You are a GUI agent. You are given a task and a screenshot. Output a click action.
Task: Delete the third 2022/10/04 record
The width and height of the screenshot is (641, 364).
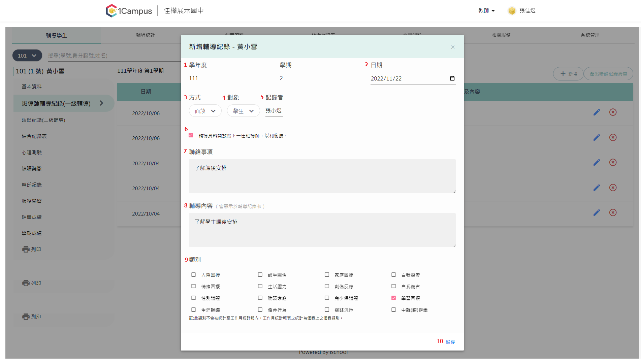pos(613,212)
